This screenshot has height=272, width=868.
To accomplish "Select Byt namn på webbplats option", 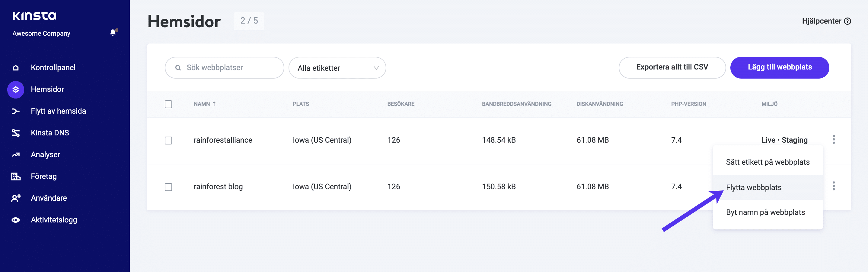I will coord(765,212).
